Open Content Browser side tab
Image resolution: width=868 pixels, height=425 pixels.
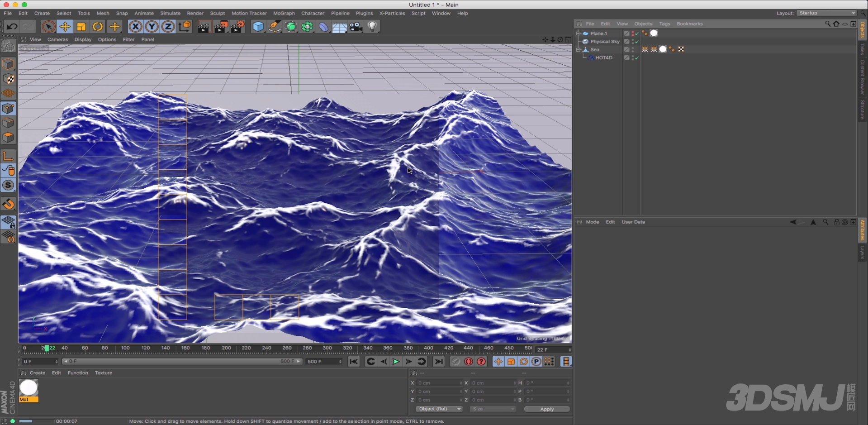pyautogui.click(x=862, y=76)
